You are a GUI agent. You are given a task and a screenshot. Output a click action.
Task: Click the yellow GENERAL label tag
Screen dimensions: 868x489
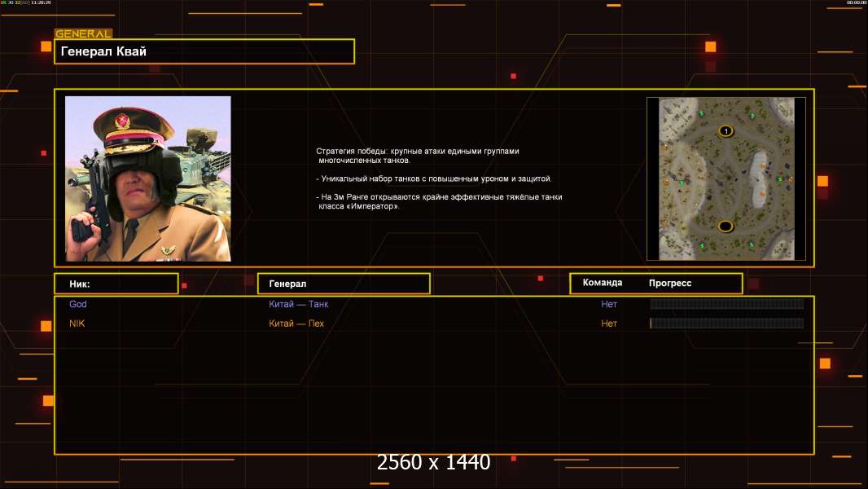tap(83, 34)
